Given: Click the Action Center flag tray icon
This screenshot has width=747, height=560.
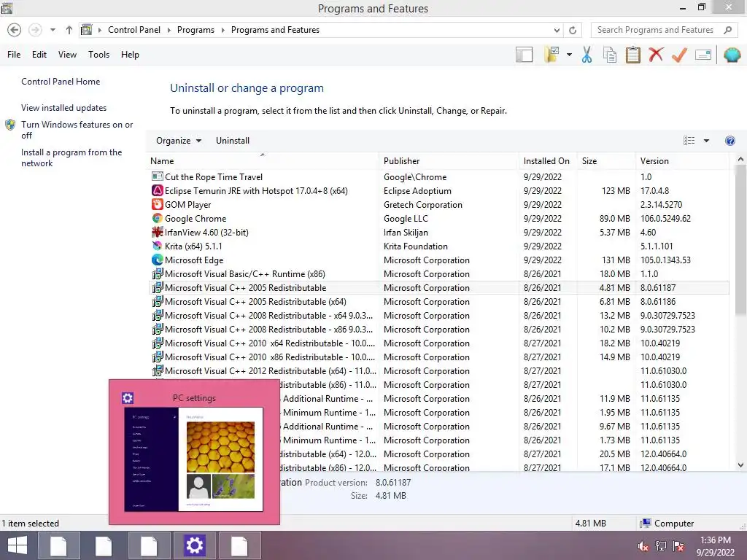Looking at the screenshot, I should (x=678, y=546).
